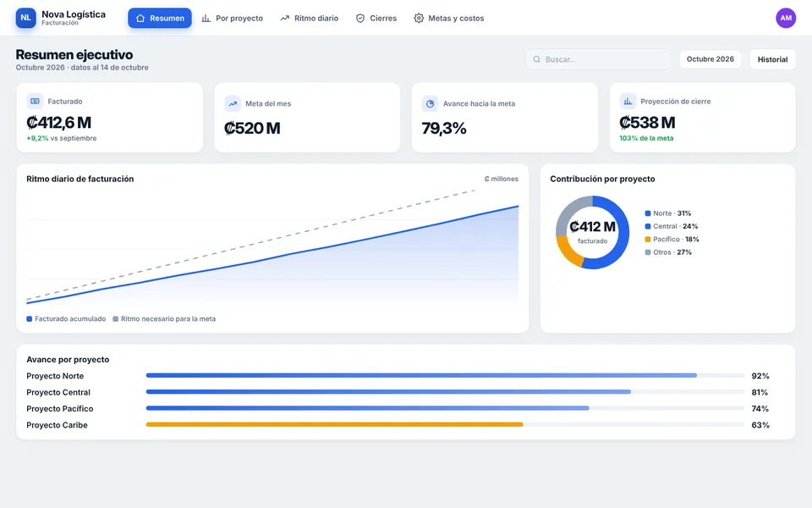Click the Pacífico orange legend swatch
This screenshot has height=508, width=812.
click(648, 240)
